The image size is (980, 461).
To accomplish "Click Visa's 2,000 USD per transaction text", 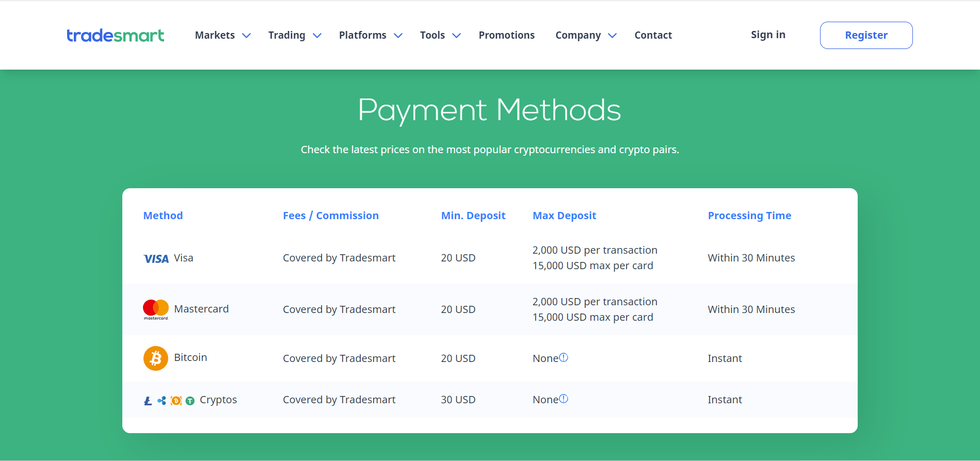I will point(595,250).
